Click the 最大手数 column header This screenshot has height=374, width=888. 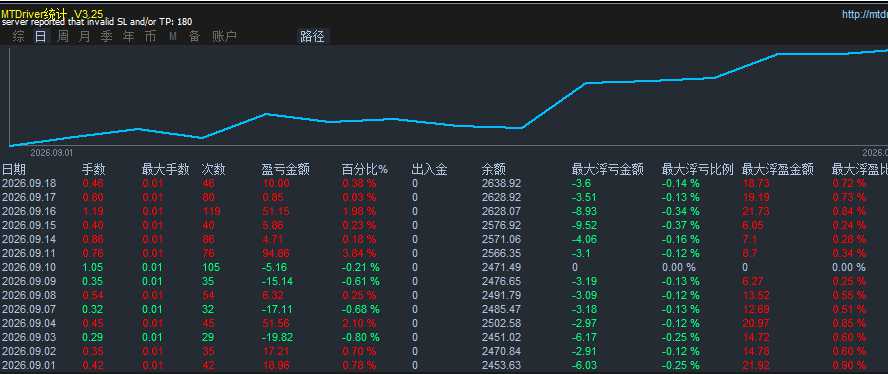pos(165,169)
